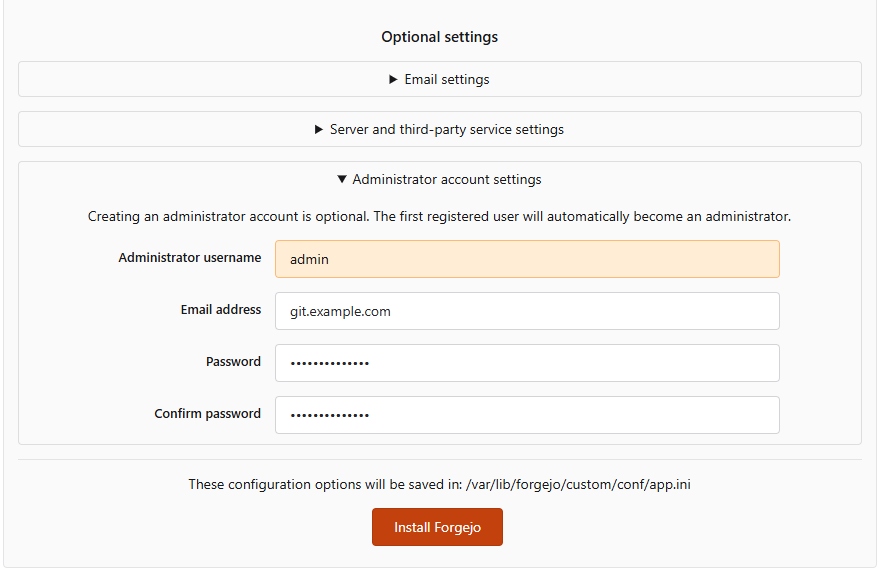Expand Server and third-party service settings
The height and width of the screenshot is (580, 883).
pos(439,129)
